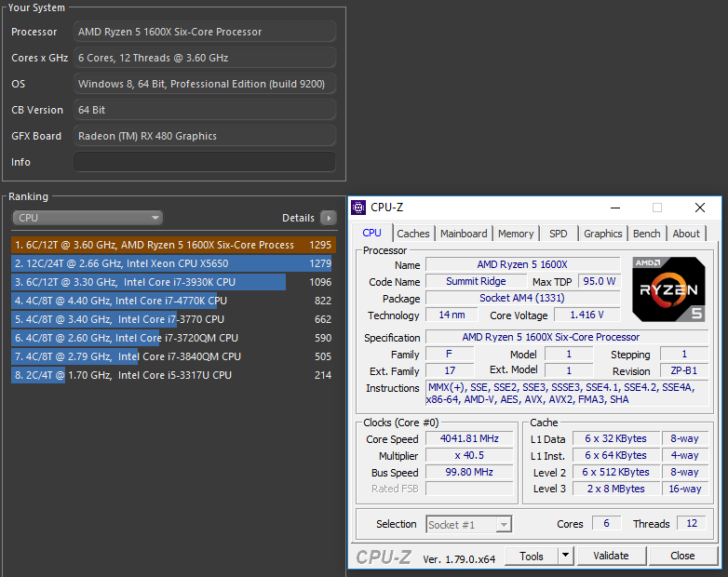Open the CPU ranking dropdown

[88, 218]
